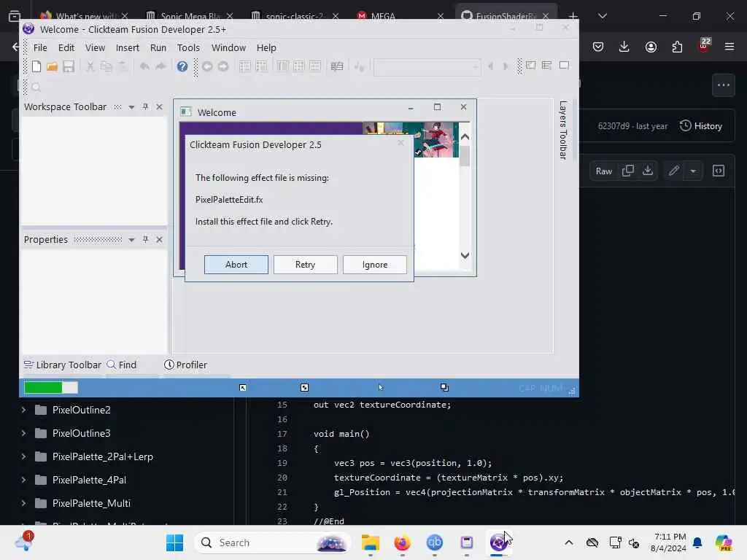This screenshot has height=560, width=747.
Task: Click the Windows Start button
Action: tap(174, 542)
